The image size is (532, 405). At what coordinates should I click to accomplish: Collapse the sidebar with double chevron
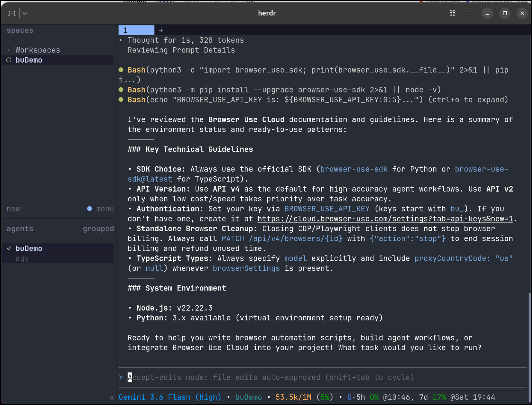point(112,397)
